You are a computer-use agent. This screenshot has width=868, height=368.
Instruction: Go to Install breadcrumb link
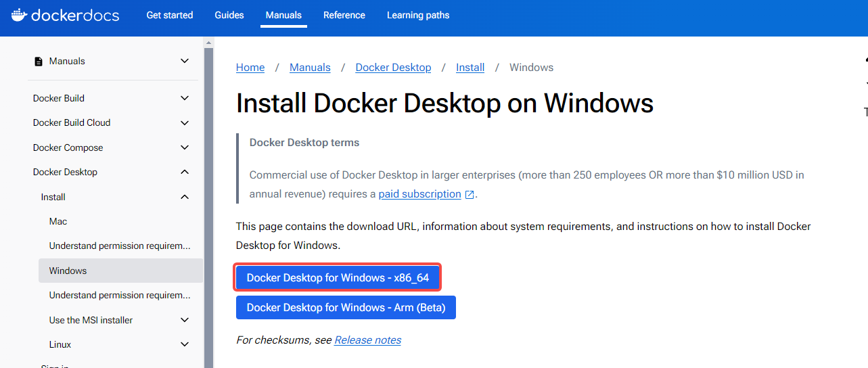(470, 68)
